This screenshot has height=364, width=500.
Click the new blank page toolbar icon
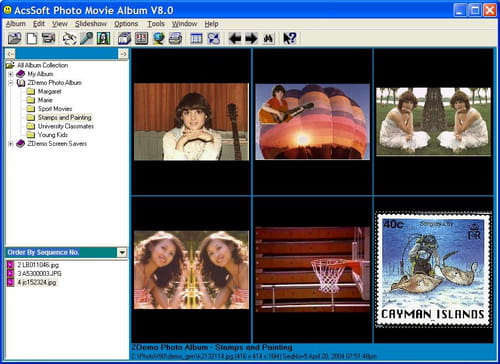[32, 39]
